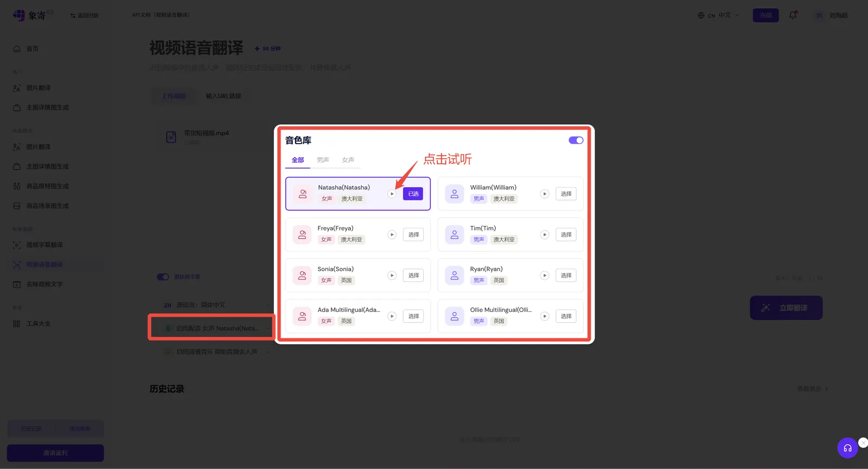Open the notifications bell
Image resolution: width=868 pixels, height=469 pixels.
tap(793, 15)
